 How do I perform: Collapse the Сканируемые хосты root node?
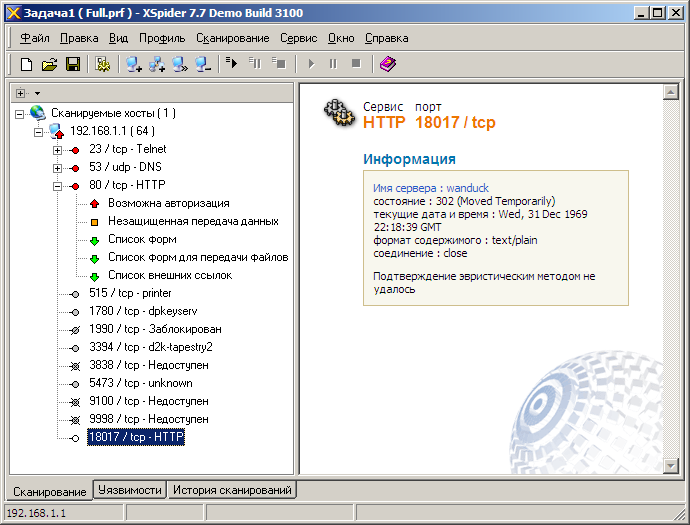coord(19,114)
